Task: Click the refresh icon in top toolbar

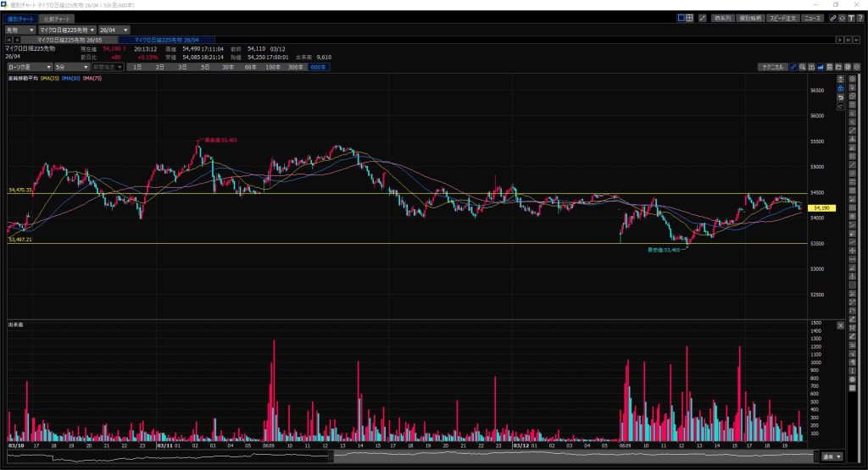Action: pos(843,18)
